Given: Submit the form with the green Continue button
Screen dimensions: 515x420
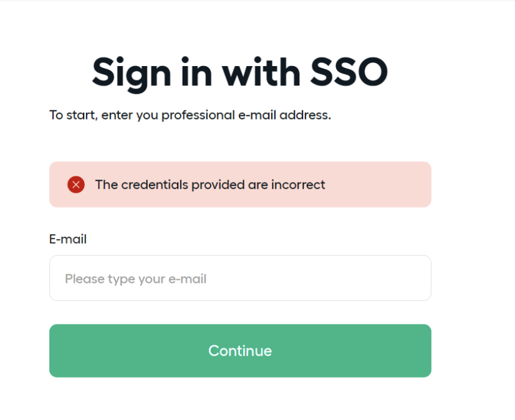Looking at the screenshot, I should click(x=240, y=351).
